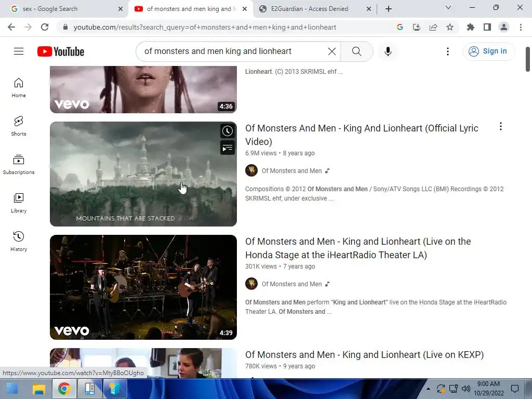
Task: Click the Sign in button
Action: 488,51
